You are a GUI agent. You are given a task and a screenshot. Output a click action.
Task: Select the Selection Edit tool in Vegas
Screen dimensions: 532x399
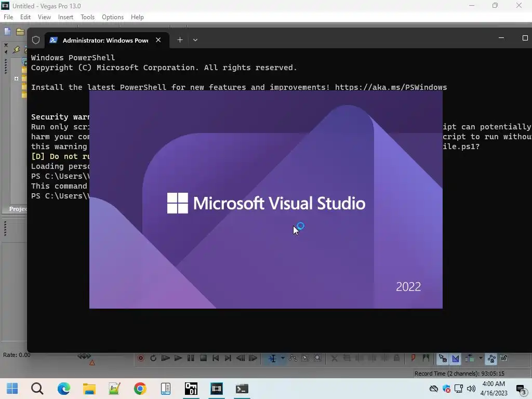pos(305,358)
